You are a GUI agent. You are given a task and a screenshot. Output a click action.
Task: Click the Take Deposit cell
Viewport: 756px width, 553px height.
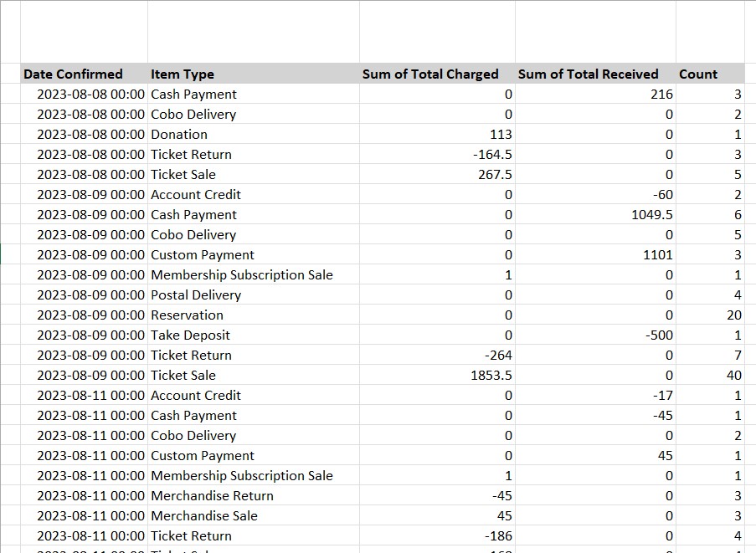click(253, 335)
